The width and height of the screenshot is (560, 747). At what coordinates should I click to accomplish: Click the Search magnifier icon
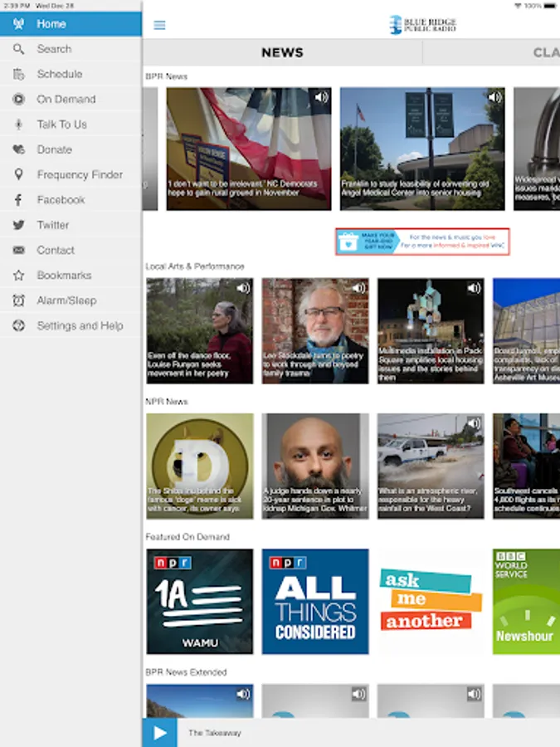tap(18, 49)
